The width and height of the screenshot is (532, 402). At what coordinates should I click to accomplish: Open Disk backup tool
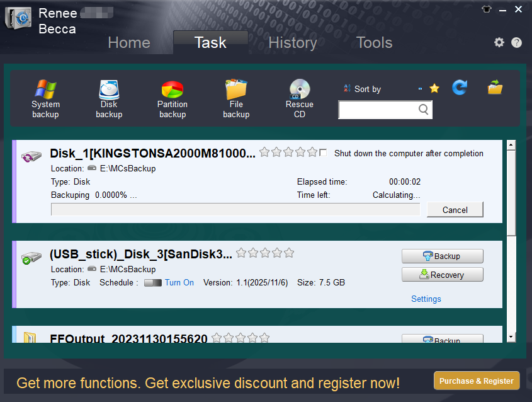tap(109, 98)
